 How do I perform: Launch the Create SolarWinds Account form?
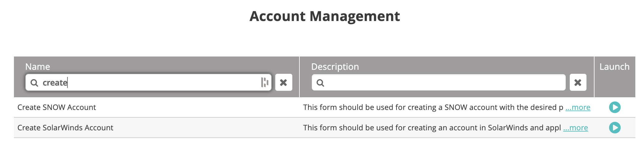(615, 128)
